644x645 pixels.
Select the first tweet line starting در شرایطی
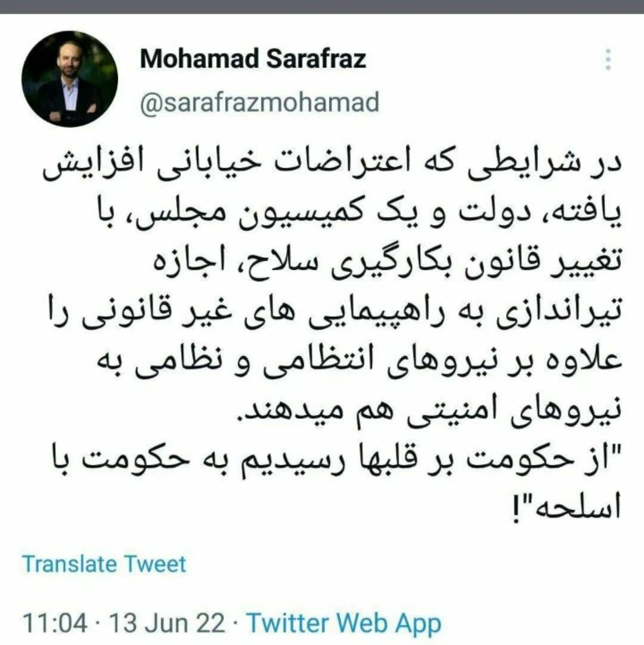[x=332, y=166]
